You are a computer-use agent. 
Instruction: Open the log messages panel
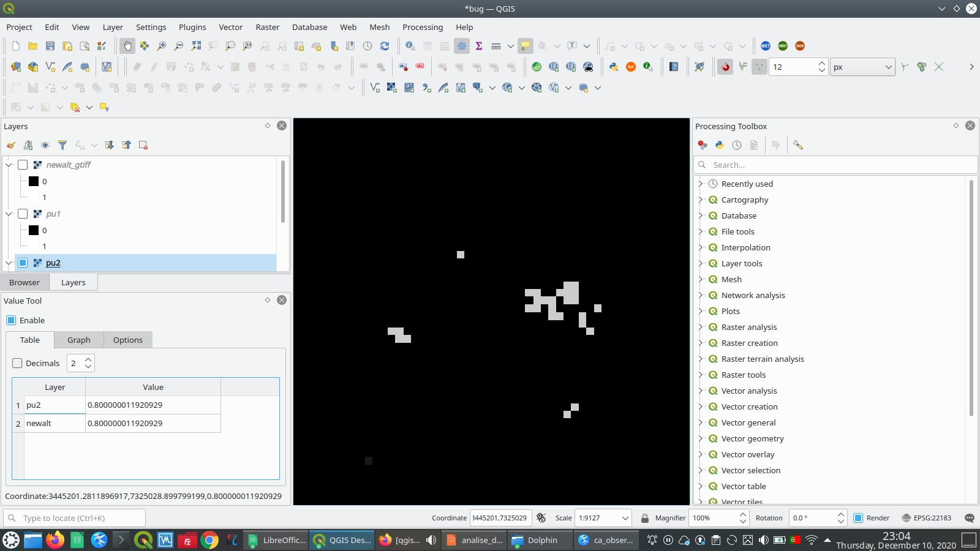coord(970,518)
